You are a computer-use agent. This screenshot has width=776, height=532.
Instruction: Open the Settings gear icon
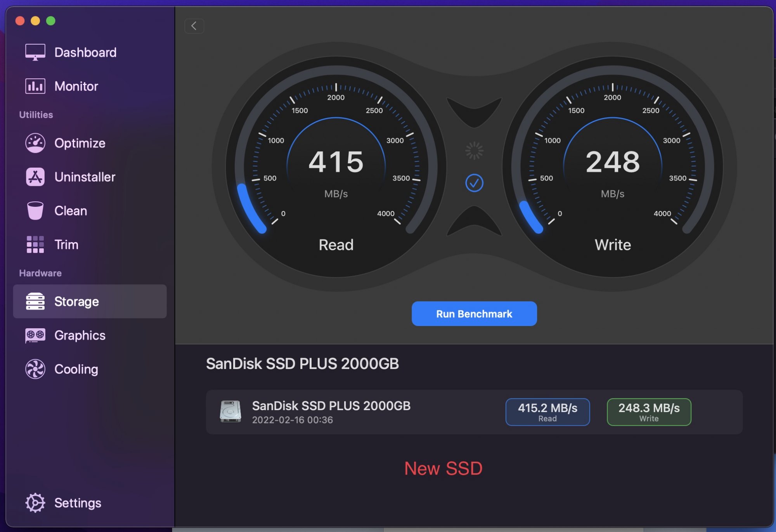[35, 503]
